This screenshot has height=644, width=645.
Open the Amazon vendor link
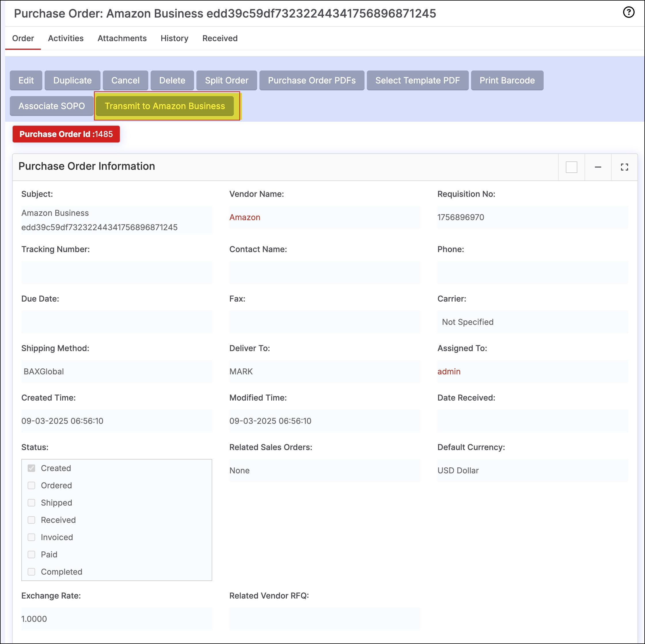(245, 217)
